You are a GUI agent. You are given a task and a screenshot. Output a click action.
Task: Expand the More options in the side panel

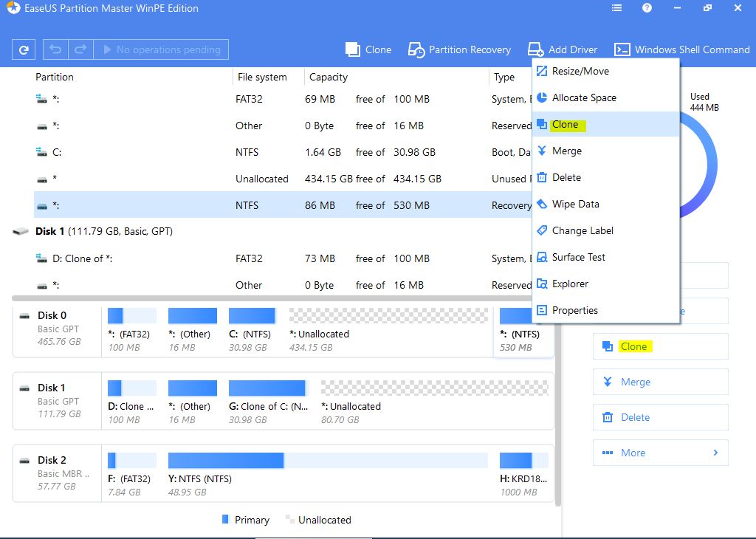[660, 453]
